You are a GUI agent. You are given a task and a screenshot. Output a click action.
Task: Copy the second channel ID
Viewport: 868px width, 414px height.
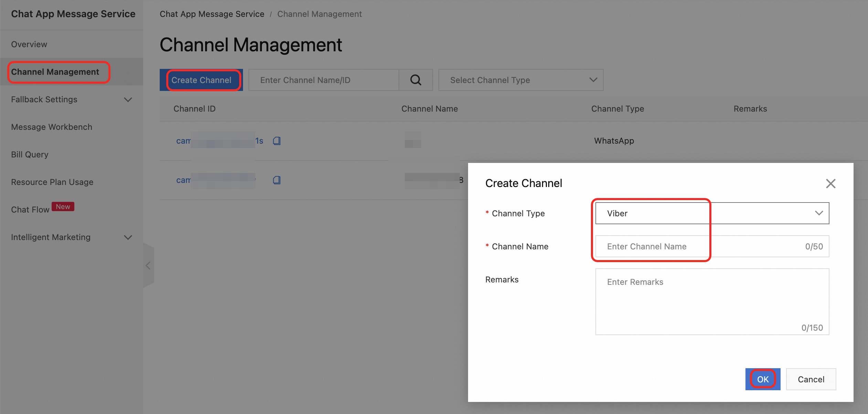pyautogui.click(x=277, y=180)
